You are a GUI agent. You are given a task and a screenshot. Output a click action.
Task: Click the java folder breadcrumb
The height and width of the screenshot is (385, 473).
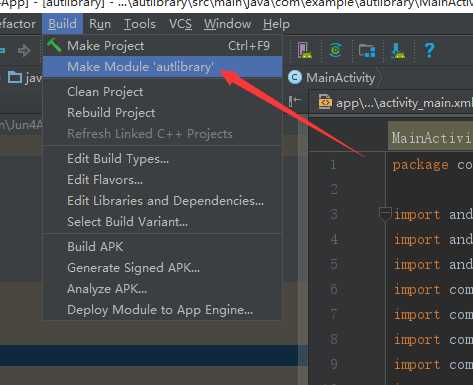25,78
